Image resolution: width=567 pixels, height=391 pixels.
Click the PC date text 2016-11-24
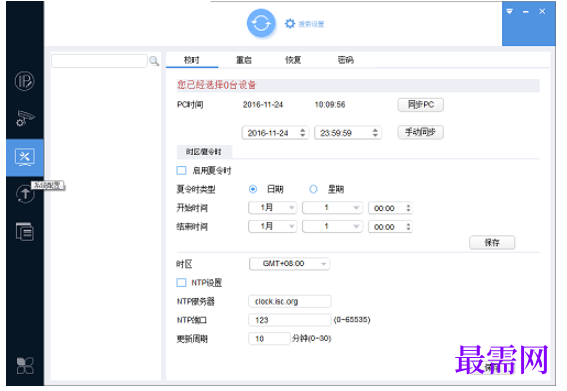(263, 105)
